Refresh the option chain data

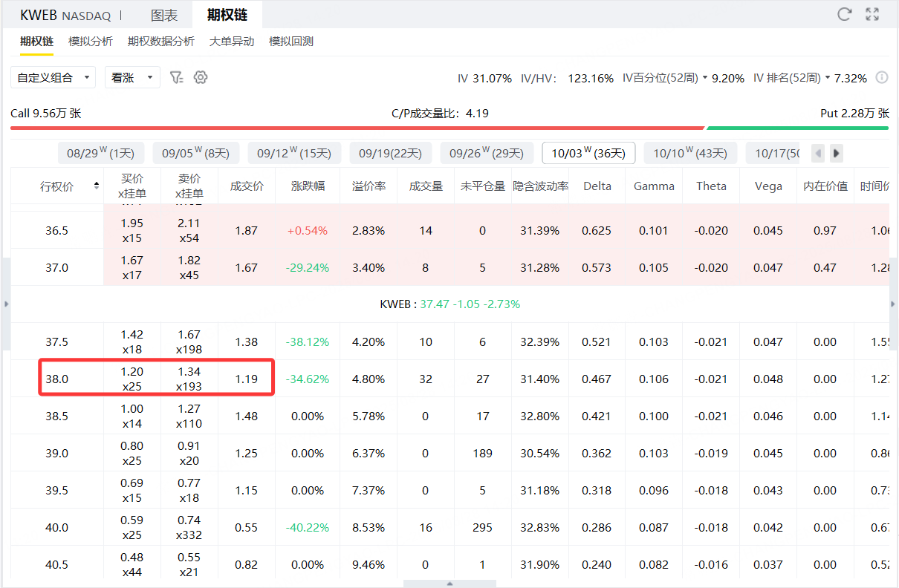coord(844,14)
